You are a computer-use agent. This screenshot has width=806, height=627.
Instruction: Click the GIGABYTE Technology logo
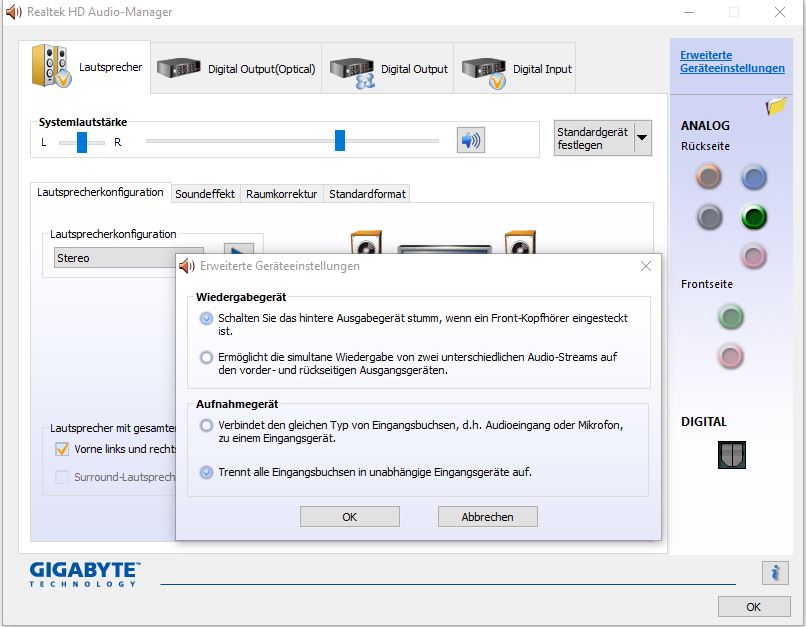point(84,574)
